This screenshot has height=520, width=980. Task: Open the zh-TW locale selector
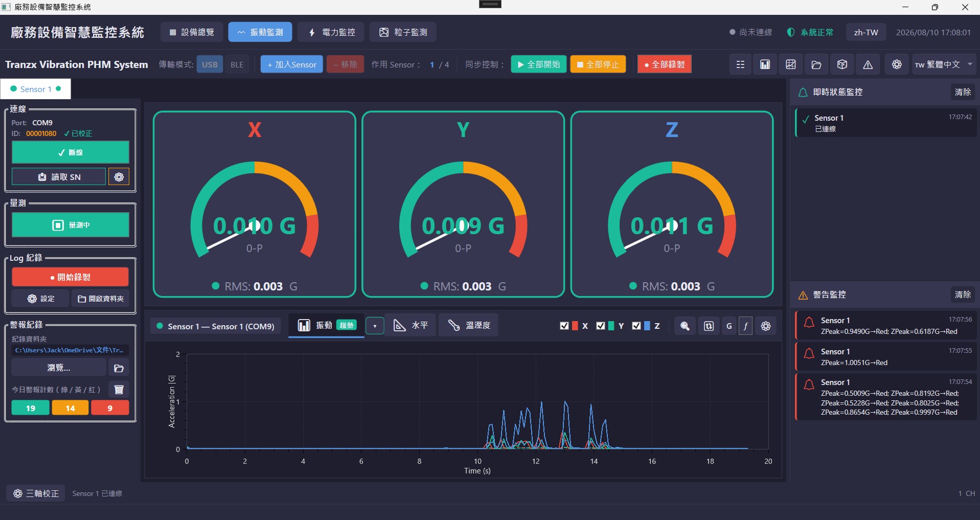coord(866,32)
